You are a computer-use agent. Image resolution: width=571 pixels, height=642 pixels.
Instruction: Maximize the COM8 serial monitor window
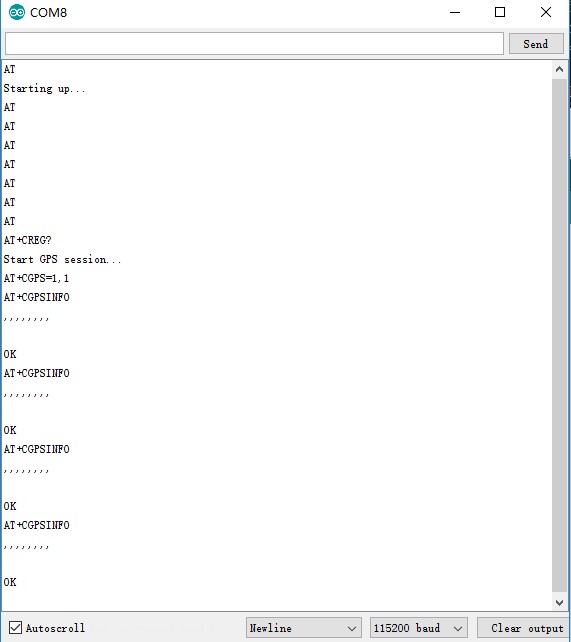pos(500,12)
